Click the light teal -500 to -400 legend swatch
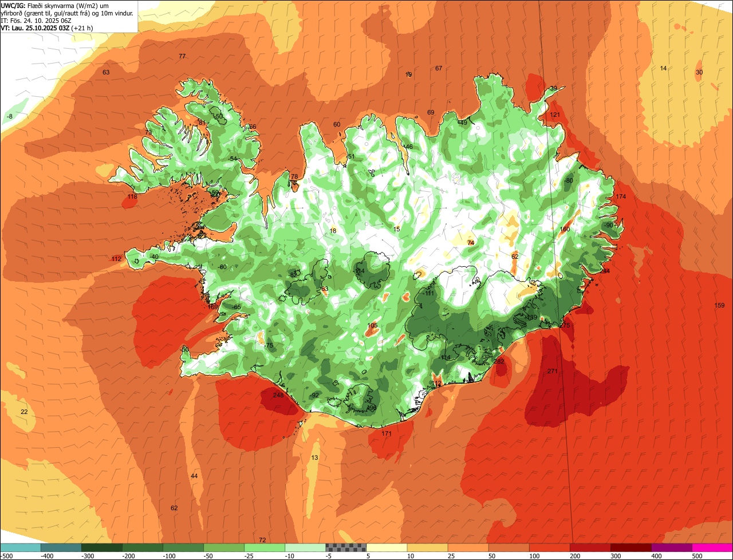 pyautogui.click(x=21, y=547)
